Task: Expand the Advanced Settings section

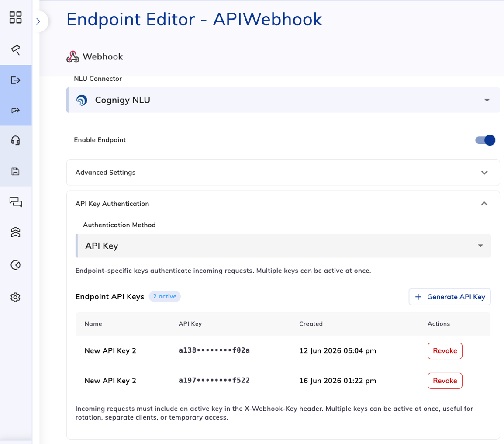Action: click(x=283, y=173)
